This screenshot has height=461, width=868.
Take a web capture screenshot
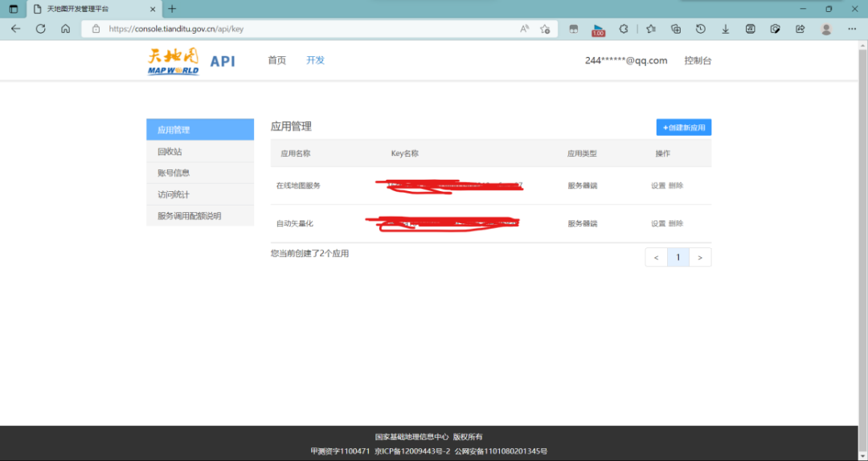point(776,29)
